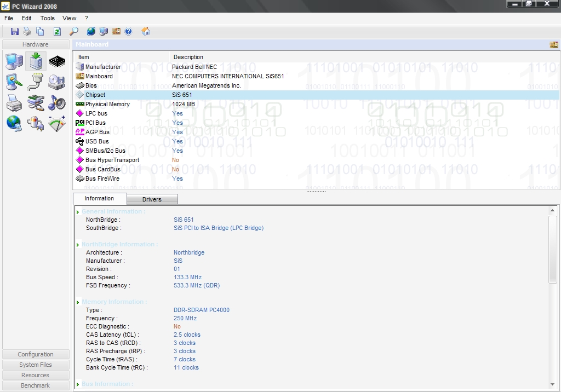This screenshot has height=392, width=561.
Task: Click the information pane scrollbar thumb
Action: point(552,249)
